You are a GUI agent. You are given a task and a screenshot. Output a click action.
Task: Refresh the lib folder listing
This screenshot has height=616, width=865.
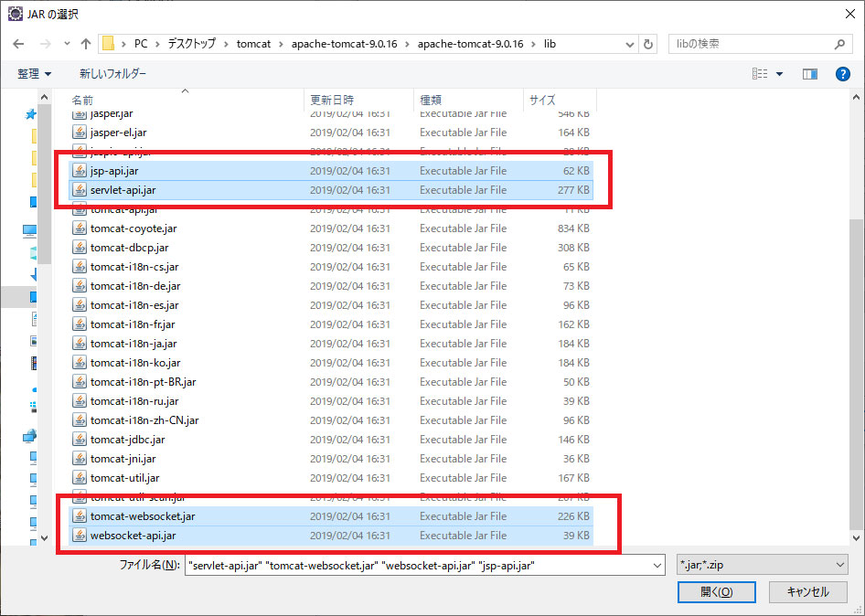click(649, 44)
